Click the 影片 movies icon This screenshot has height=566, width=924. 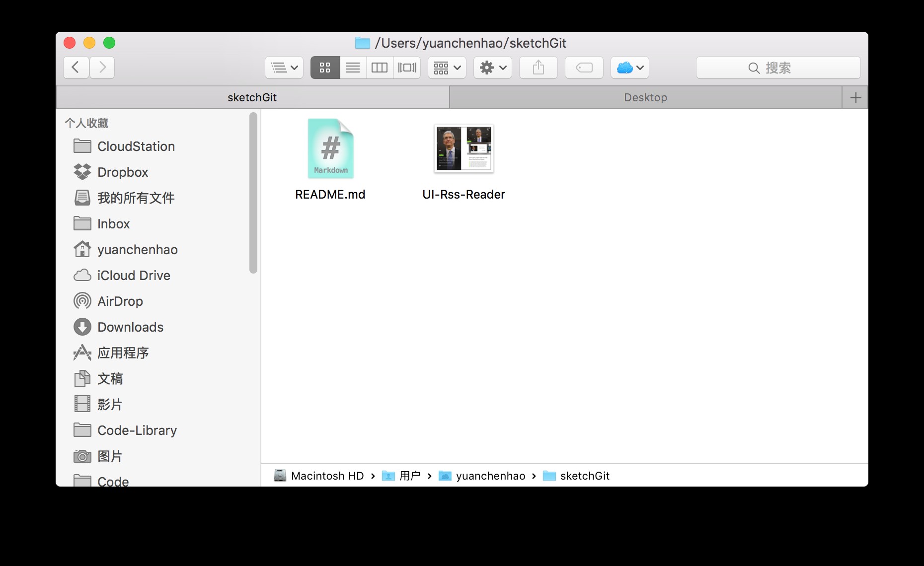82,404
